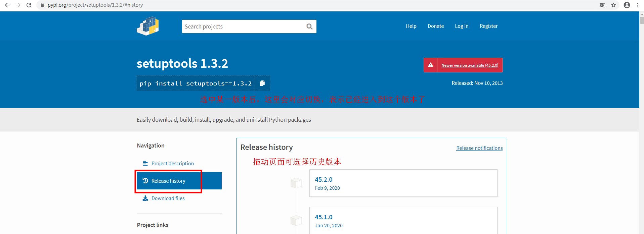644x234 pixels.
Task: Click the Release history clock icon
Action: [x=145, y=181]
